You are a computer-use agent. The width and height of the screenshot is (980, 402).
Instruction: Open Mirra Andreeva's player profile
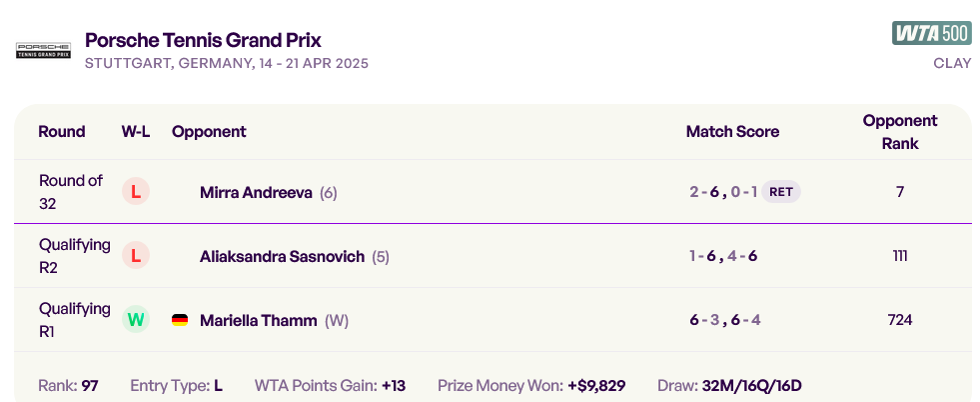point(256,193)
